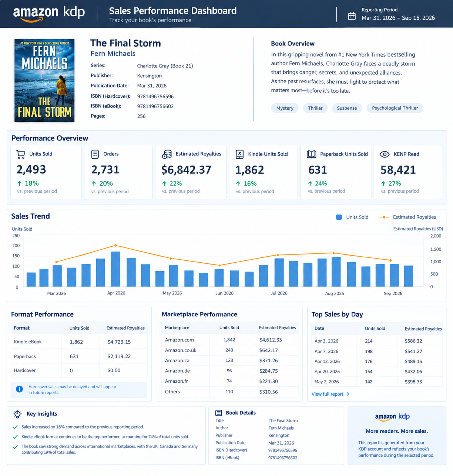The height and width of the screenshot is (476, 453).
Task: Click the Key Insights lightbulb icon
Action: [x=17, y=414]
